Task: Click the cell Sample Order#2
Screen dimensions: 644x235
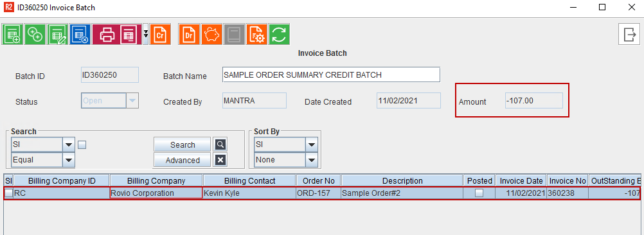Action: (x=402, y=193)
